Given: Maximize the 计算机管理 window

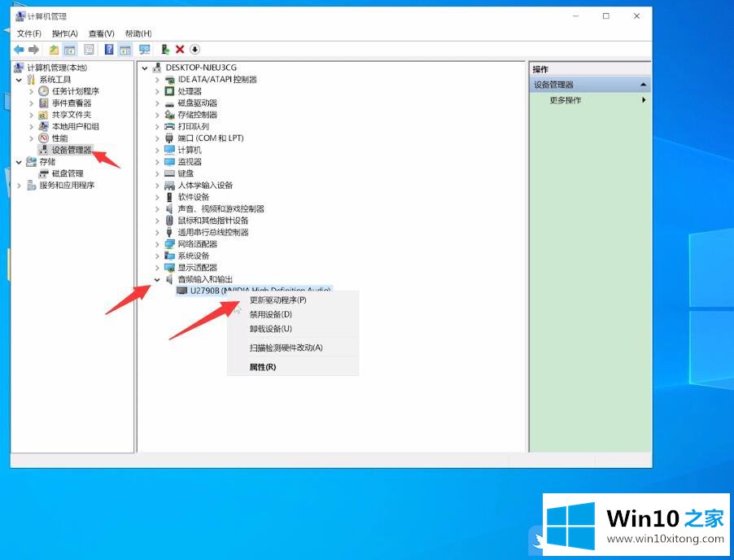Looking at the screenshot, I should 605,16.
